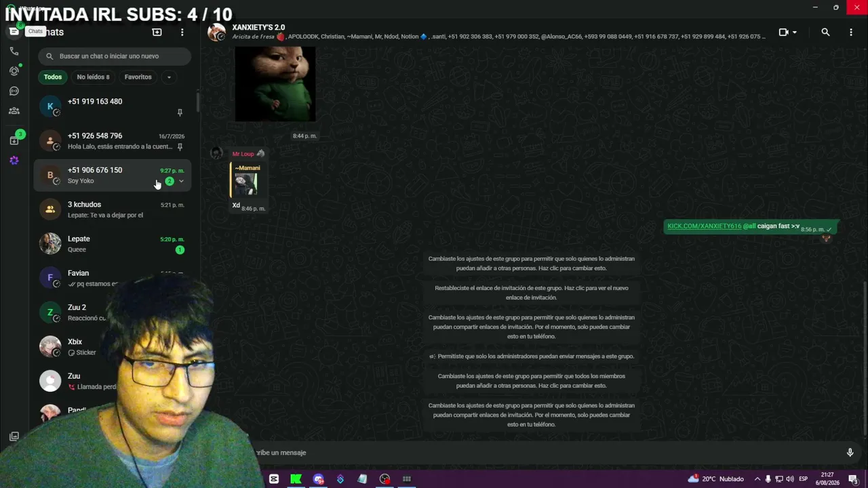Click the chat list scrollbar

tap(197, 102)
